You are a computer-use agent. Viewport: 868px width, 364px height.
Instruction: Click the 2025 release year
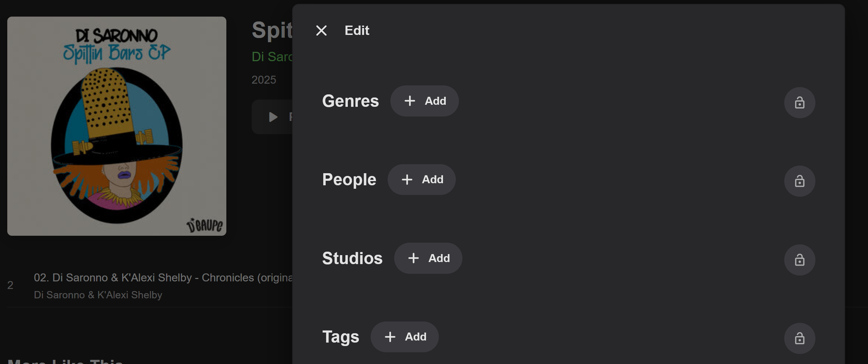click(264, 80)
